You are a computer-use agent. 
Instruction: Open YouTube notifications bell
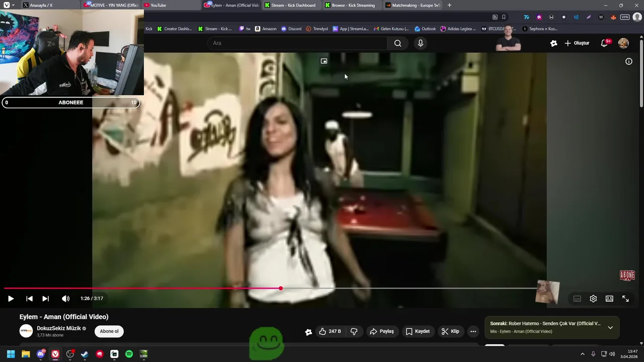[604, 43]
